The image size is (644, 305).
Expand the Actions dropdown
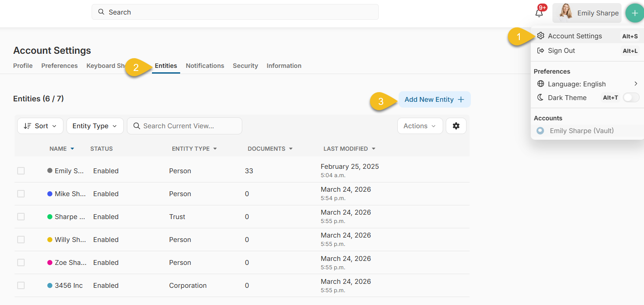[x=419, y=126]
